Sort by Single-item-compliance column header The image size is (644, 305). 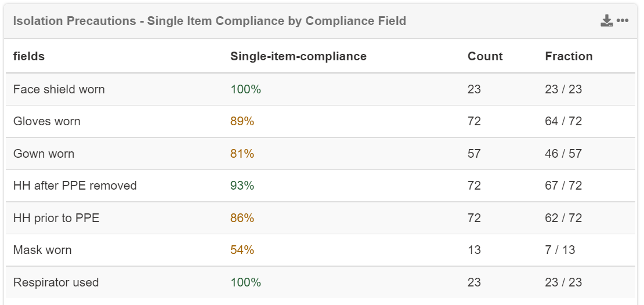(298, 56)
